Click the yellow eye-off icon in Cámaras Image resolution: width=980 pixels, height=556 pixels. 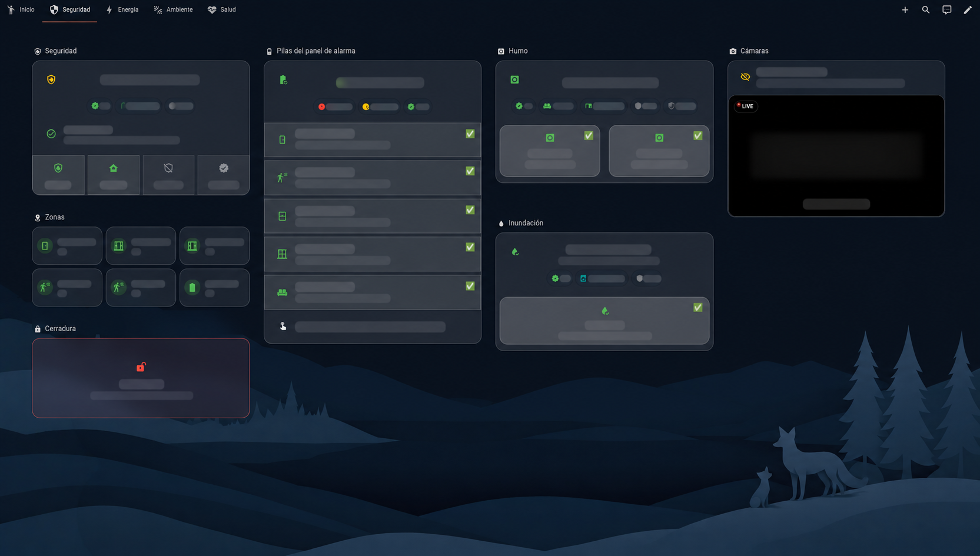[x=745, y=76]
